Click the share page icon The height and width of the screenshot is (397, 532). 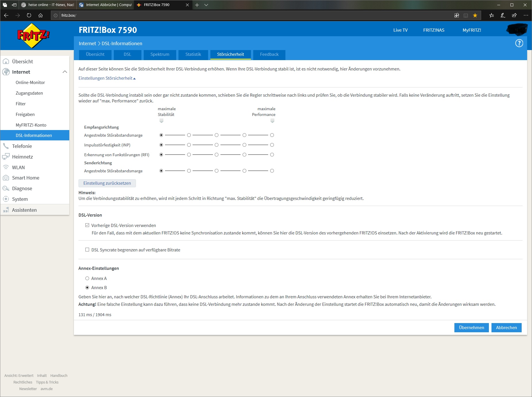(514, 15)
